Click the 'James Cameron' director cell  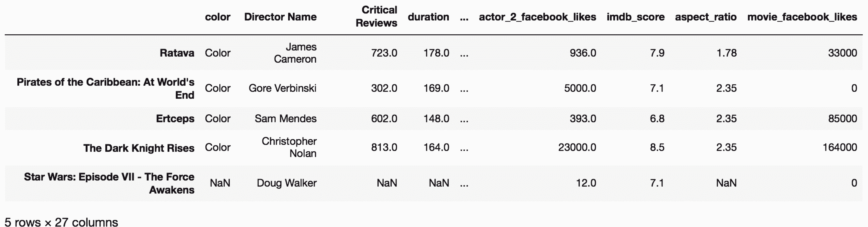pyautogui.click(x=295, y=53)
